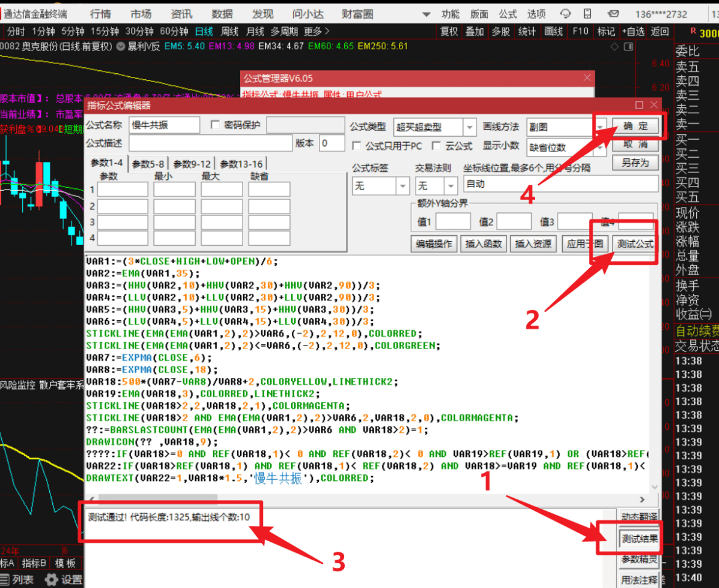This screenshot has height=588, width=719.
Task: Click the red R marker near 3000
Action: tap(693, 31)
